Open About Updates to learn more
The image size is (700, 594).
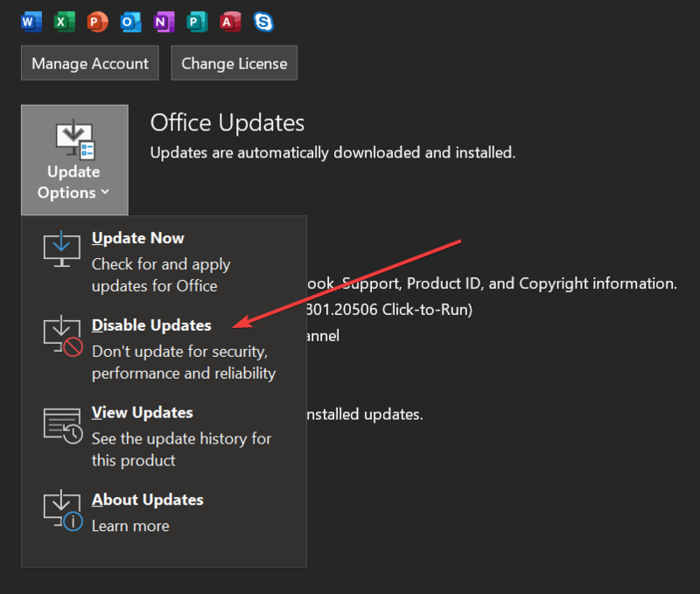pyautogui.click(x=147, y=500)
